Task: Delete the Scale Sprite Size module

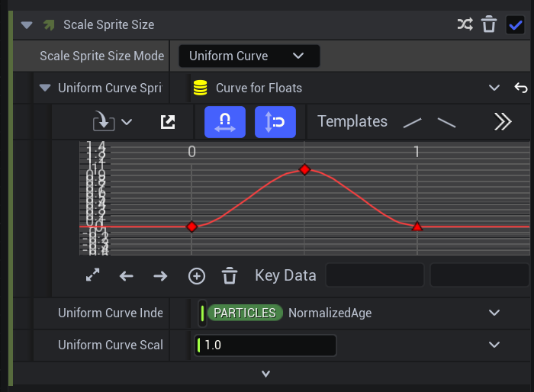Action: click(489, 24)
